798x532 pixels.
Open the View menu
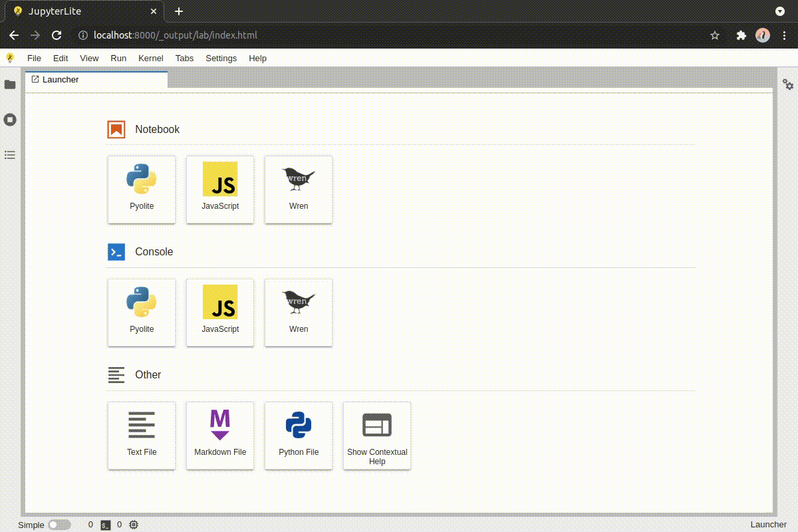(89, 58)
